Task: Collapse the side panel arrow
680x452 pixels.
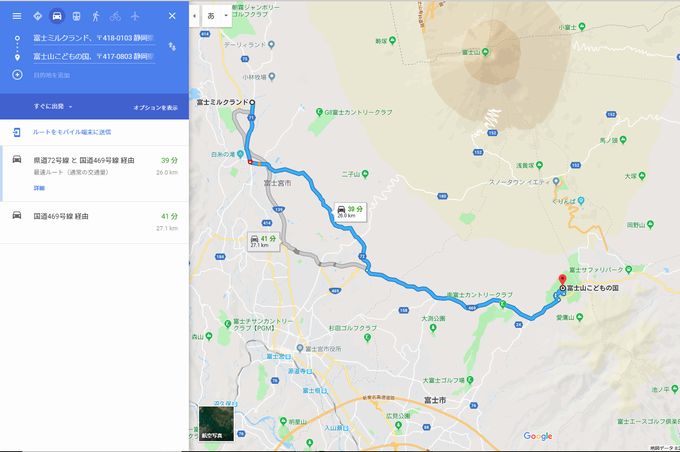Action: tap(194, 16)
